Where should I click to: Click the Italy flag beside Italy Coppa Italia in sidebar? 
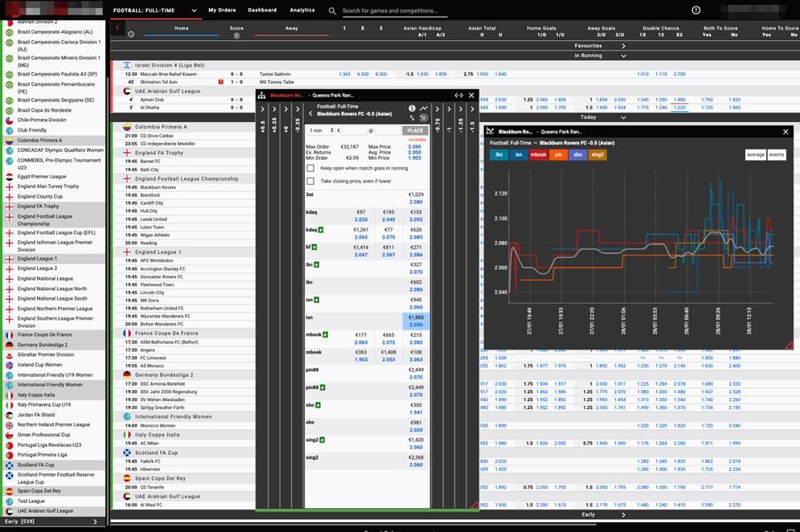[x=9, y=395]
